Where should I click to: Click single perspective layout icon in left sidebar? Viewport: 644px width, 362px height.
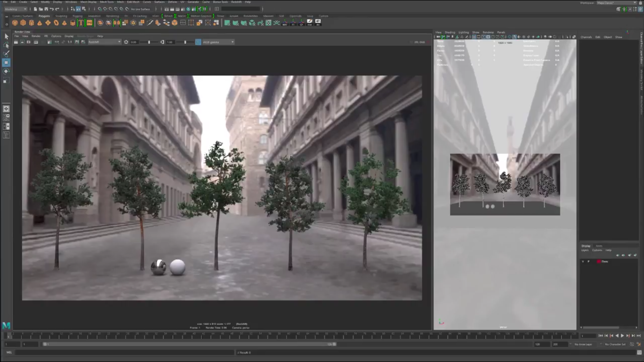click(6, 109)
